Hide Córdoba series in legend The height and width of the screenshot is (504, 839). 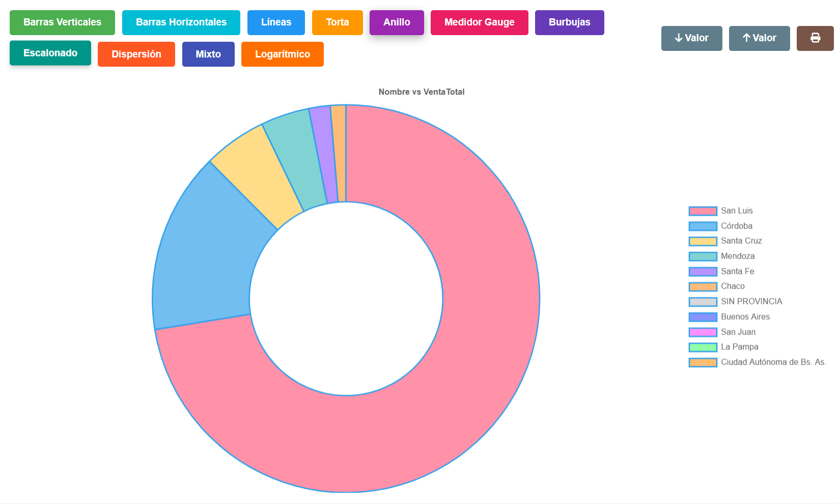[x=736, y=226]
